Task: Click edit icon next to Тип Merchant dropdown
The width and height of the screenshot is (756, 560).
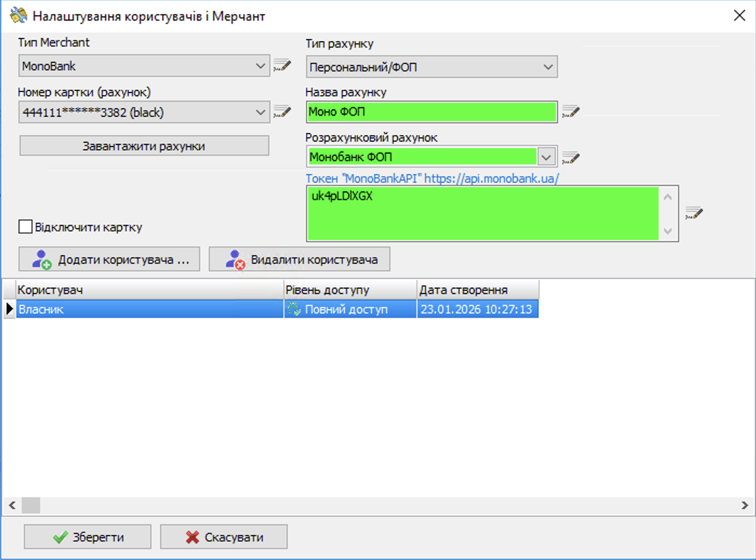Action: pos(282,66)
